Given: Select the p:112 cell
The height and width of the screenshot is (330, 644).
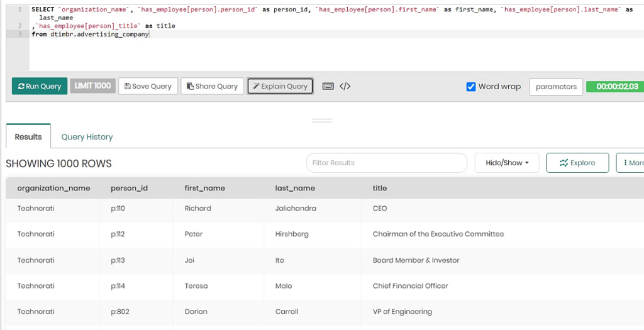Looking at the screenshot, I should click(x=136, y=234).
